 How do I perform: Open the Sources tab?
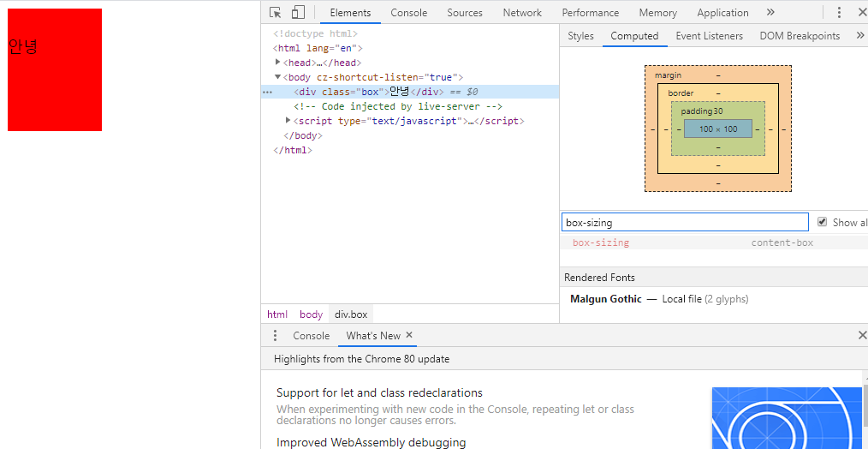(x=465, y=12)
